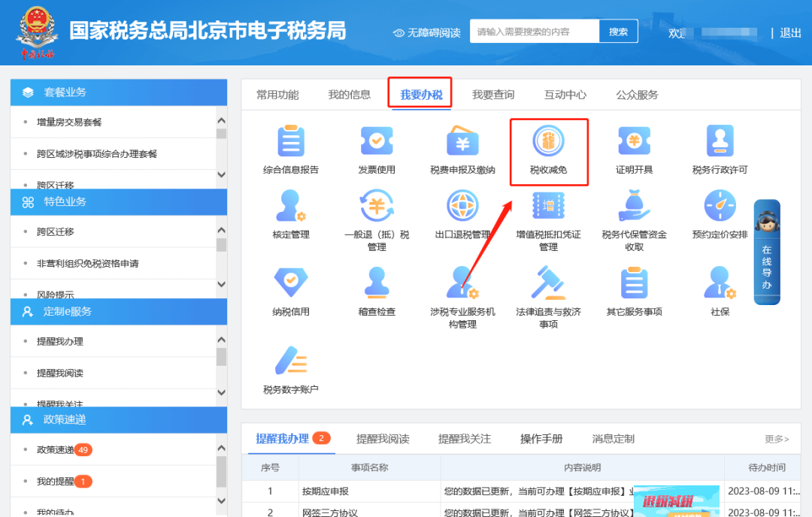Screen dimensions: 812x517
Task: Click the 待办时间 column header
Action: tap(766, 468)
